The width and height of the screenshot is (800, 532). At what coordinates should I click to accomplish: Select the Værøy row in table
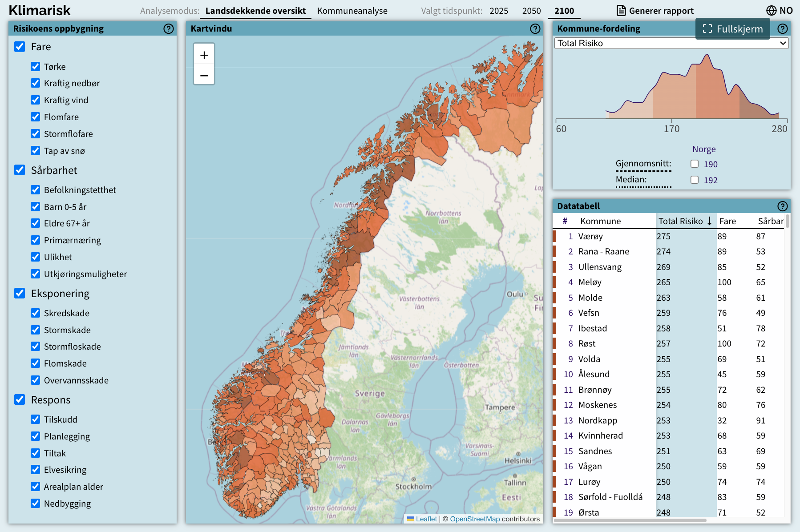tap(668, 236)
